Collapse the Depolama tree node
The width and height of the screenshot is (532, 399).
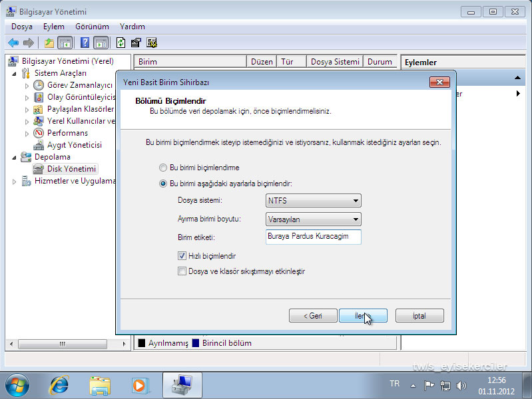click(14, 158)
